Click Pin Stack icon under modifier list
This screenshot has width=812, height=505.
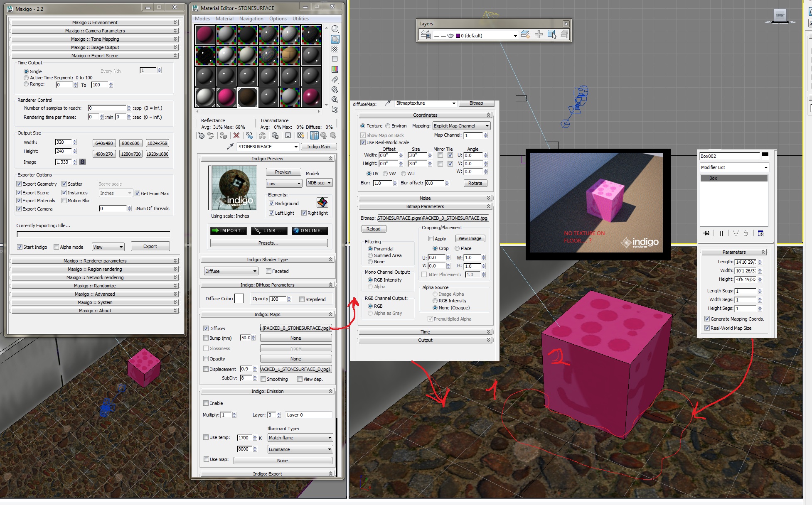point(706,233)
